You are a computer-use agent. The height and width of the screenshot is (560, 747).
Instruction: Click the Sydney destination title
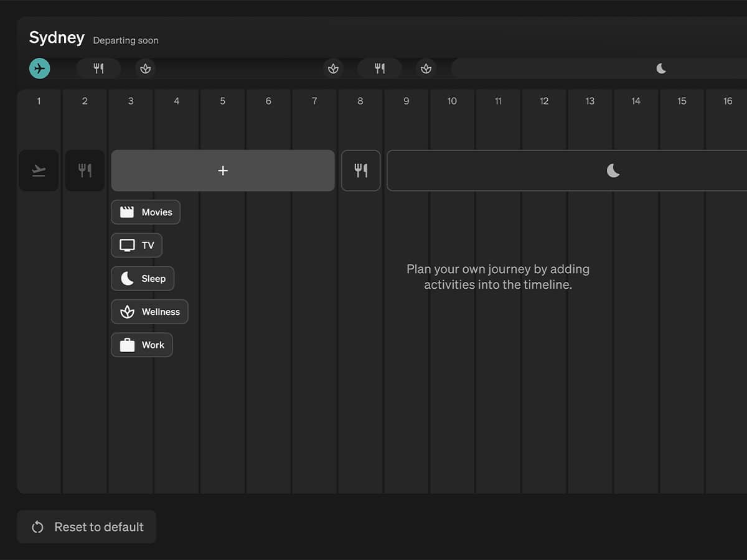[x=57, y=37]
